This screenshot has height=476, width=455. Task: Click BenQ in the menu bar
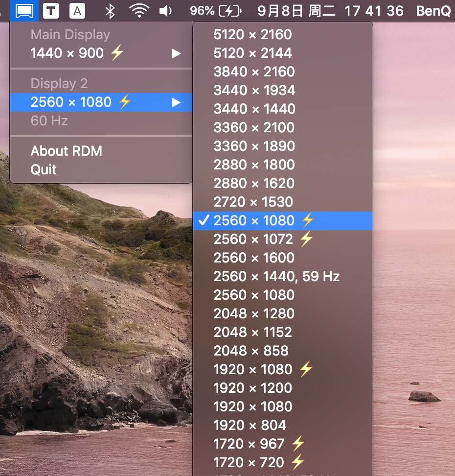pyautogui.click(x=433, y=11)
